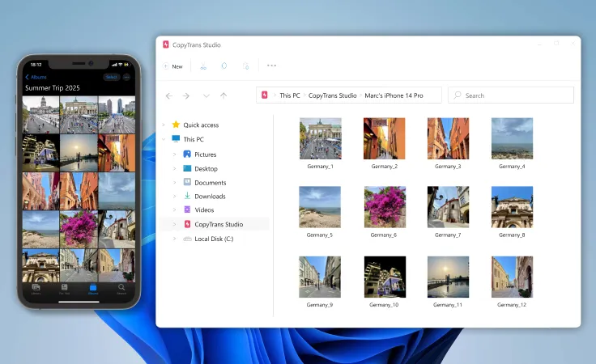
Task: Expand the CopyTrans Studio sidebar node
Action: click(174, 224)
